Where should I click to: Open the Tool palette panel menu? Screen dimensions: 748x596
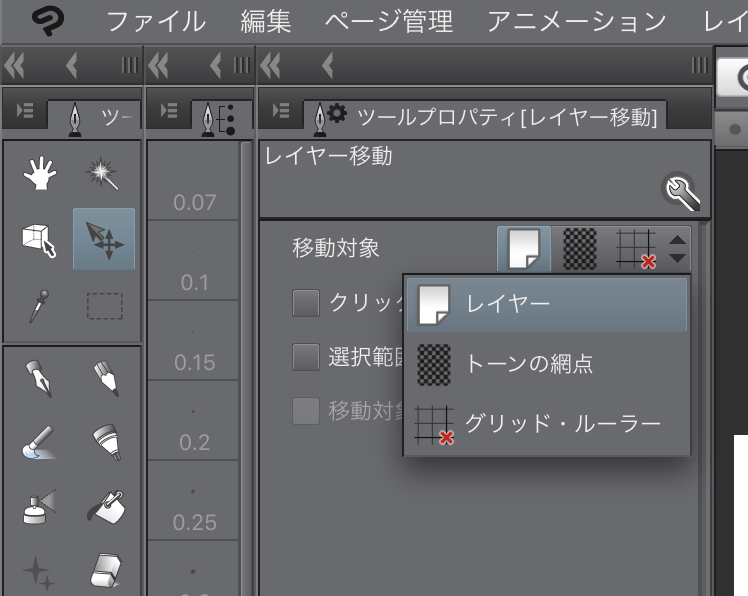(25, 111)
